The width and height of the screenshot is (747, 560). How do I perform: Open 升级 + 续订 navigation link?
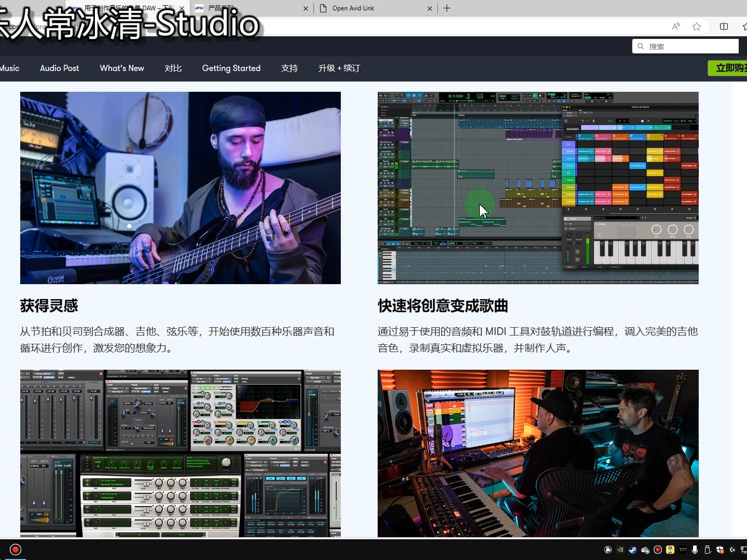tap(339, 68)
